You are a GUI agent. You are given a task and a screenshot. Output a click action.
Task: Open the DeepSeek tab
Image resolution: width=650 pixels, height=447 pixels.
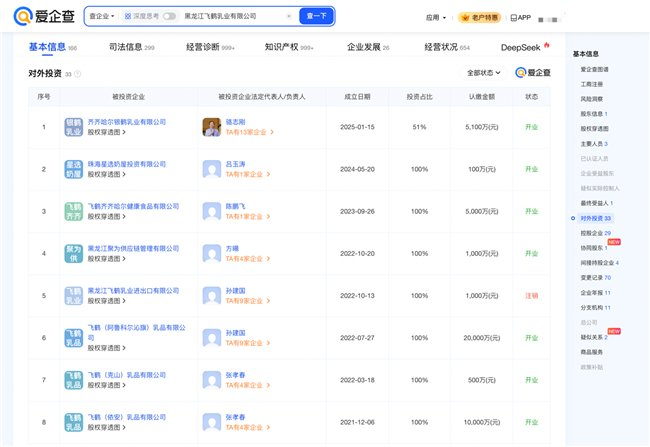[521, 47]
